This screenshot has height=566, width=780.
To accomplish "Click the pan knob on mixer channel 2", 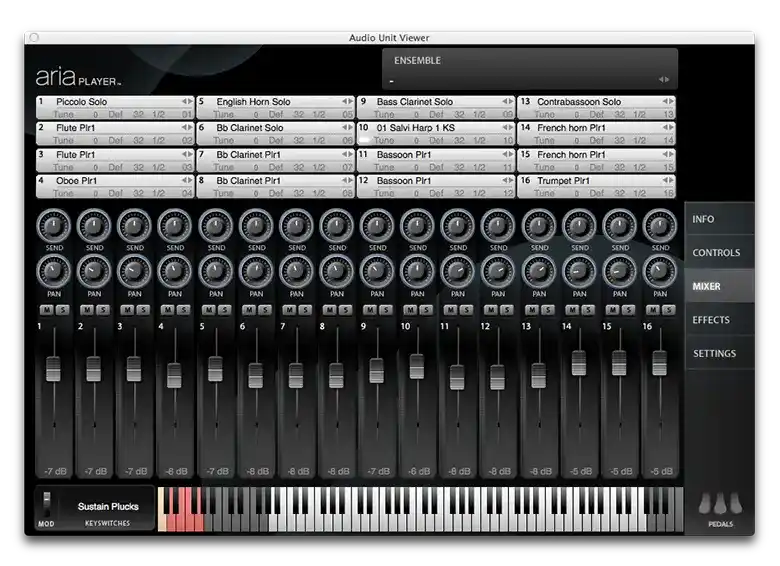I will click(x=94, y=272).
